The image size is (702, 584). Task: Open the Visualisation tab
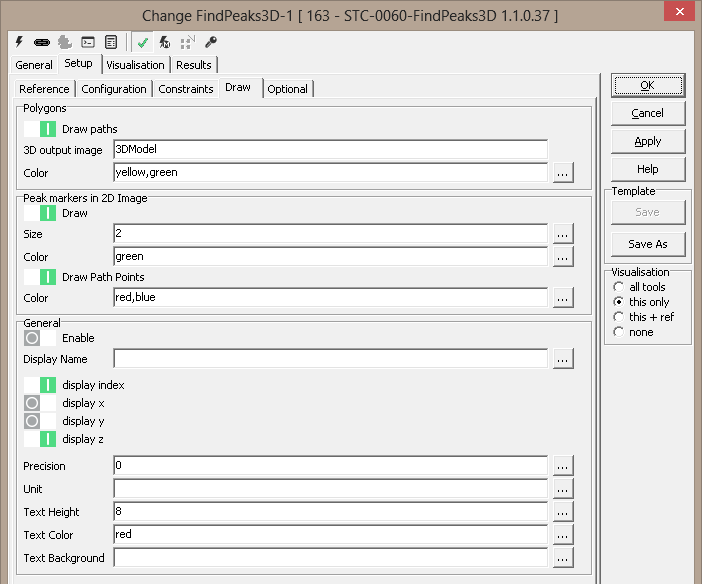[x=135, y=65]
